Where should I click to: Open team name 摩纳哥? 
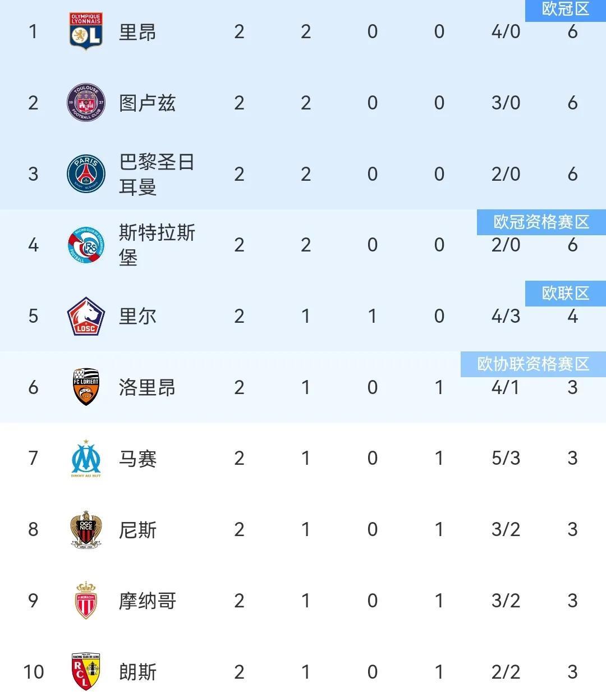[x=147, y=601]
